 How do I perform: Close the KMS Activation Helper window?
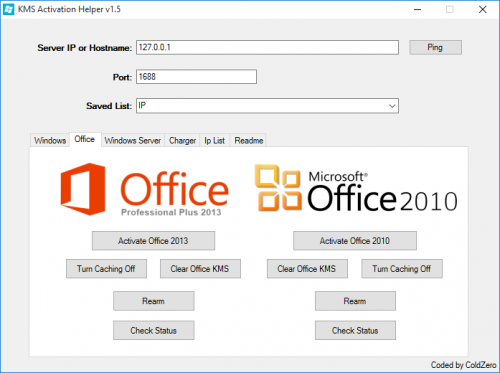click(482, 9)
